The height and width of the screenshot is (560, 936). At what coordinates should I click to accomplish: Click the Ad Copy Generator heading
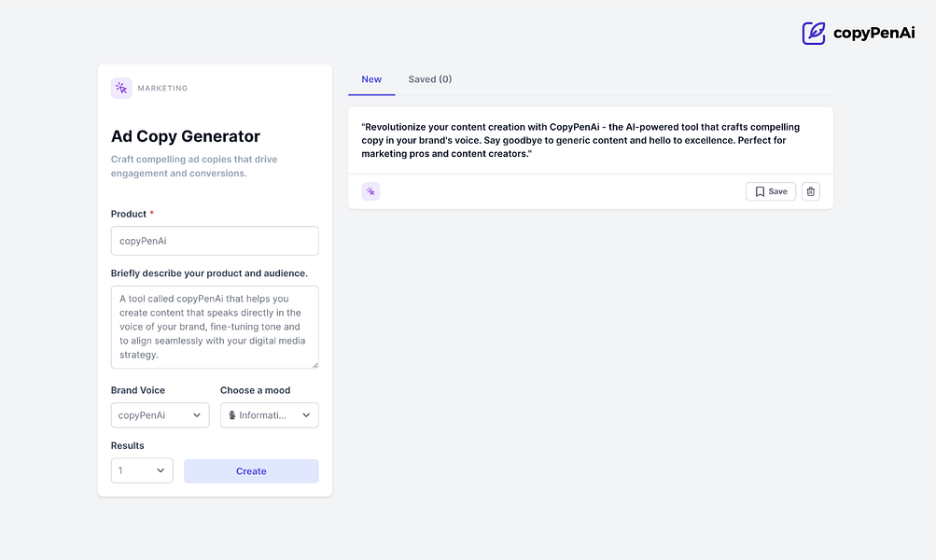186,136
